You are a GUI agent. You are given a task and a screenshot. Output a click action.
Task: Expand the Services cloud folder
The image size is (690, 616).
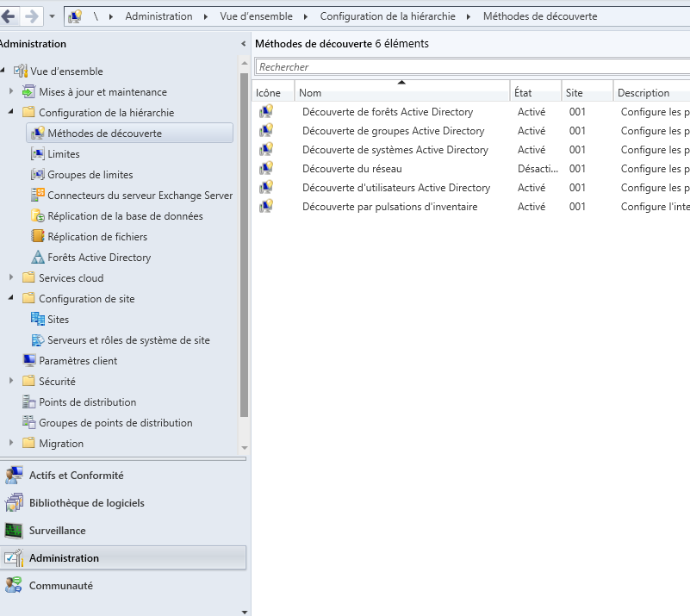pyautogui.click(x=11, y=278)
